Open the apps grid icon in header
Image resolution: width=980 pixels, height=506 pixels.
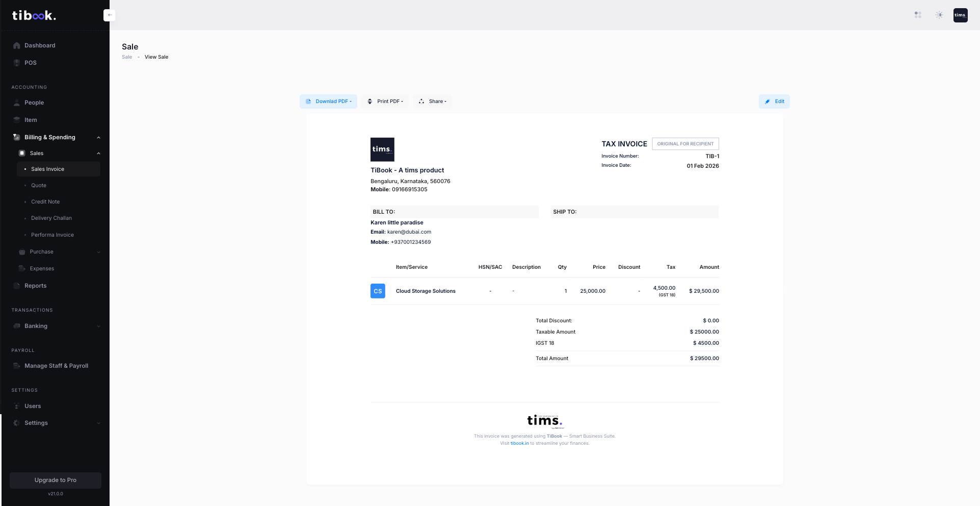pos(918,15)
